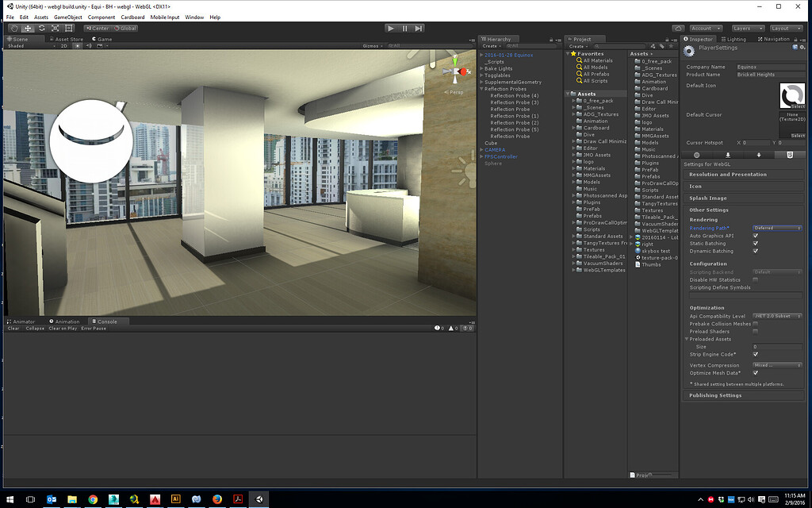Collapse the Reflection Probes hierarchy group
This screenshot has height=508, width=812.
tap(482, 88)
